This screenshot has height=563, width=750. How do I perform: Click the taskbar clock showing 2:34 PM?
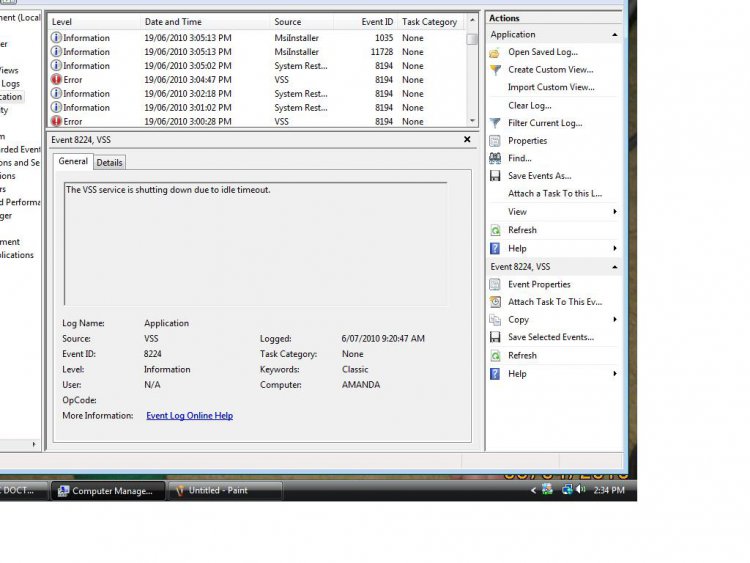click(609, 490)
